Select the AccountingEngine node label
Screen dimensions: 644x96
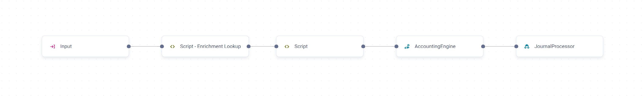435,46
